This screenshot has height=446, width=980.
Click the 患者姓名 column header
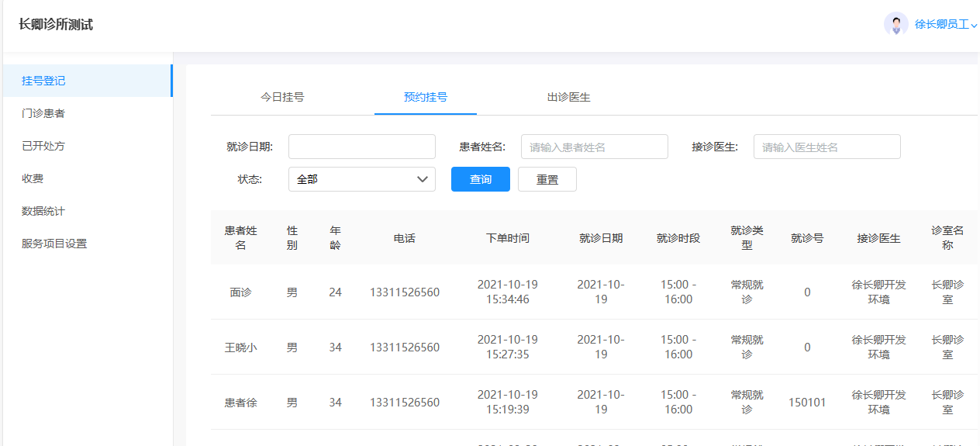pos(241,237)
